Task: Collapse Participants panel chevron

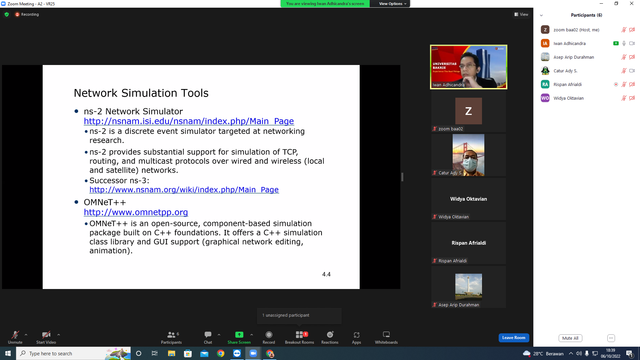Action: coord(541,16)
